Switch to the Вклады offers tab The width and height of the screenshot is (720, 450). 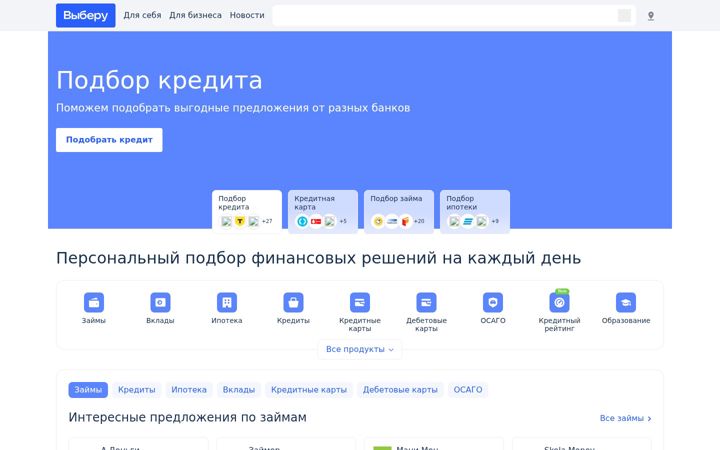pos(239,390)
